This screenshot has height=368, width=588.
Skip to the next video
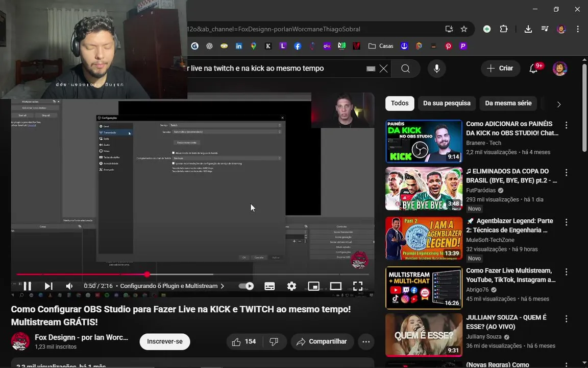[x=48, y=286]
